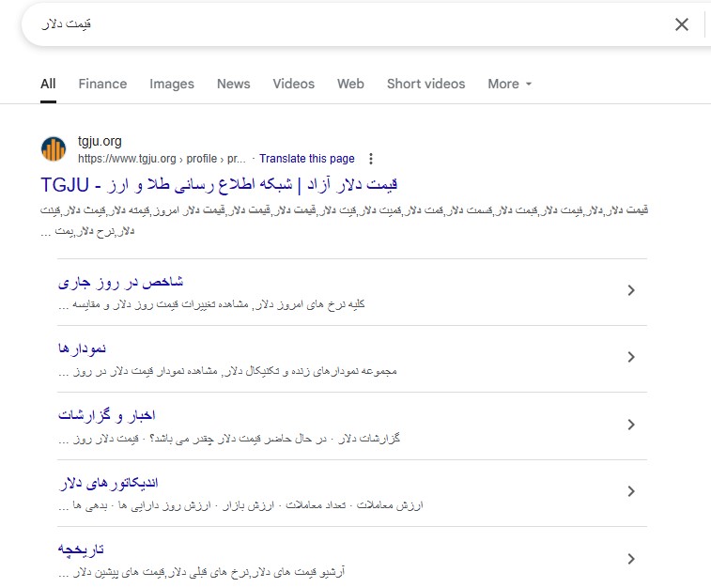The image size is (711, 588).
Task: Open the شاخص در روز جاری sitelink
Action: point(120,283)
